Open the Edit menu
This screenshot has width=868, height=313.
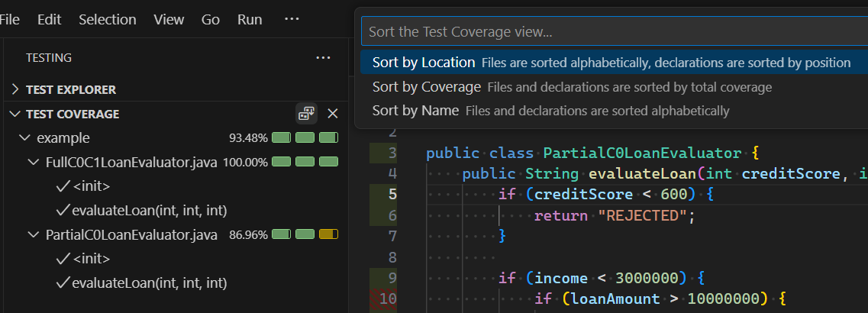[x=50, y=19]
